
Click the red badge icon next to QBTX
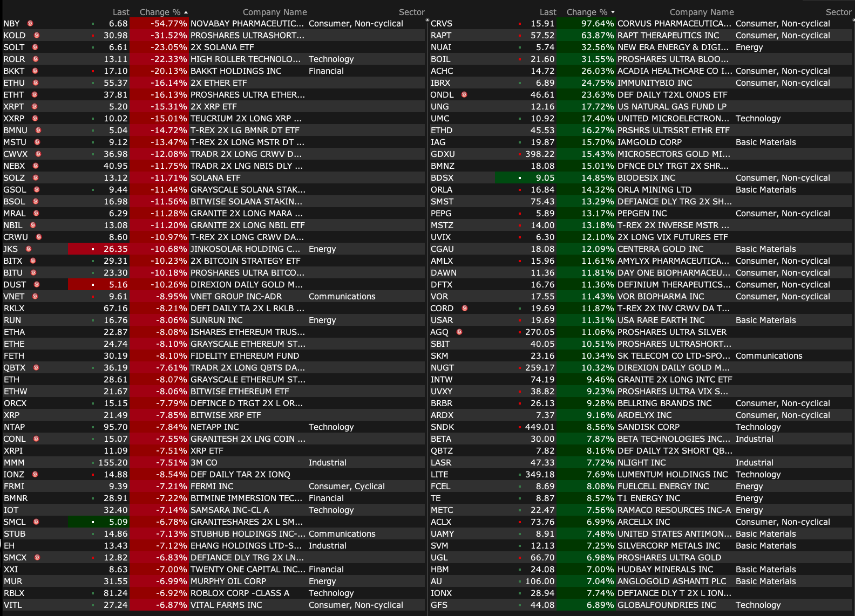pos(36,367)
